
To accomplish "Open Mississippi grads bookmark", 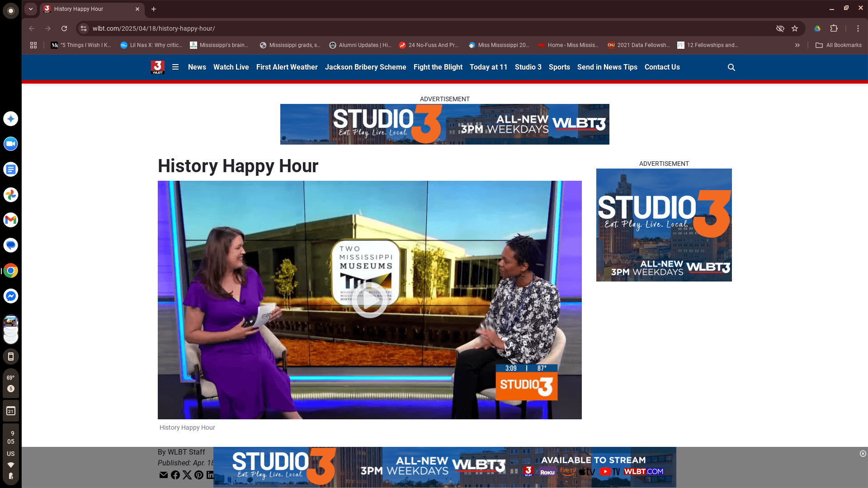I will 290,45.
